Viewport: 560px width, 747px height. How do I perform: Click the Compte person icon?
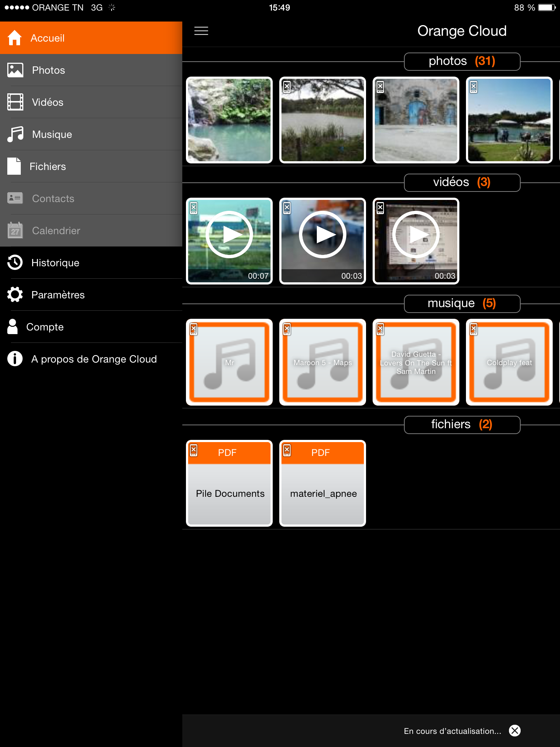(12, 326)
